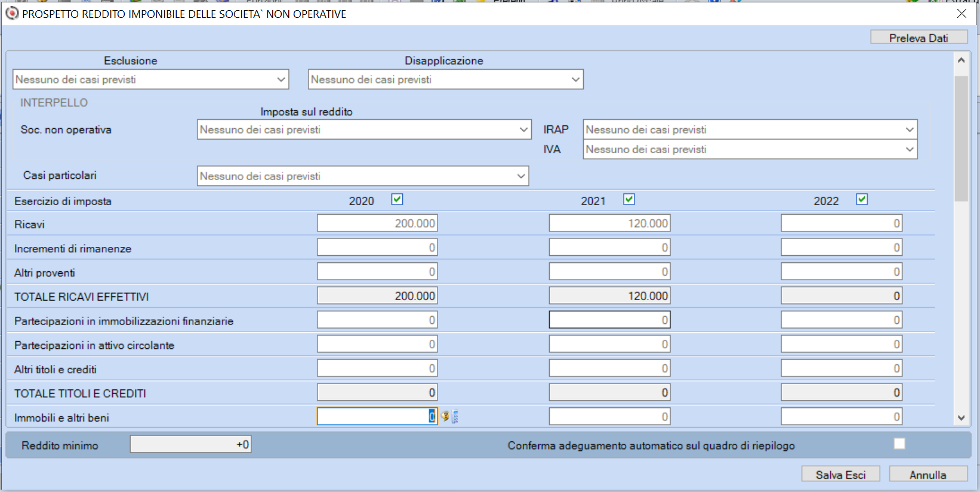Focus Partecipazioni in immobilizzazioni finanziarie 2022 field

pyautogui.click(x=842, y=320)
